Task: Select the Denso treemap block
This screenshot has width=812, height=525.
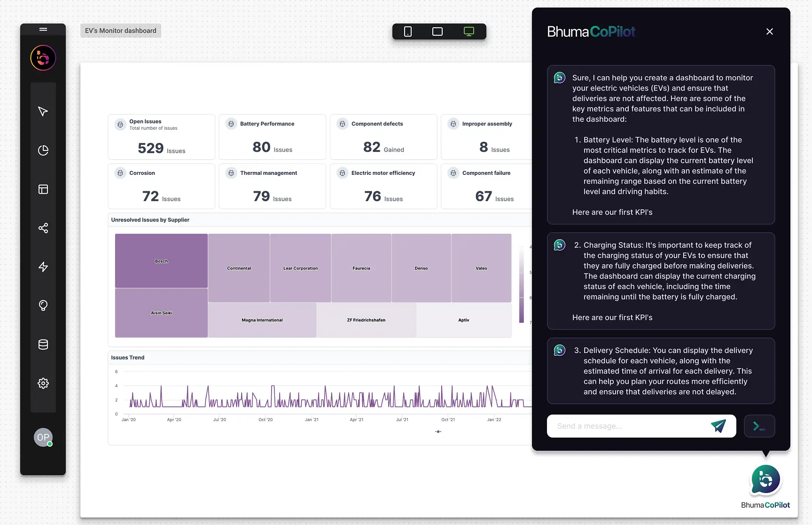Action: point(421,268)
